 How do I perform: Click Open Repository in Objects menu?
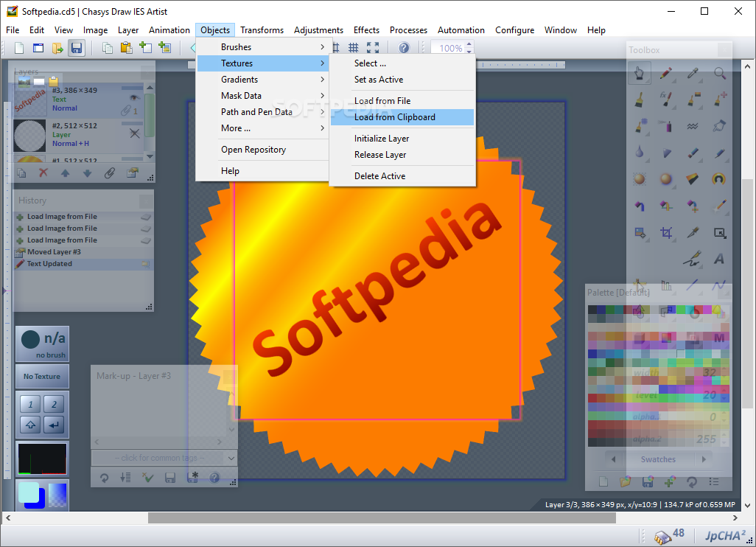pyautogui.click(x=263, y=150)
